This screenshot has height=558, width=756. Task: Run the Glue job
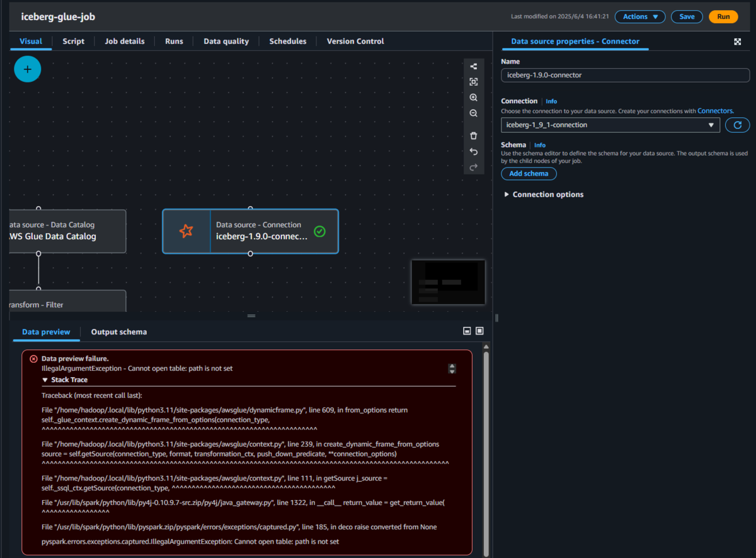coord(723,17)
